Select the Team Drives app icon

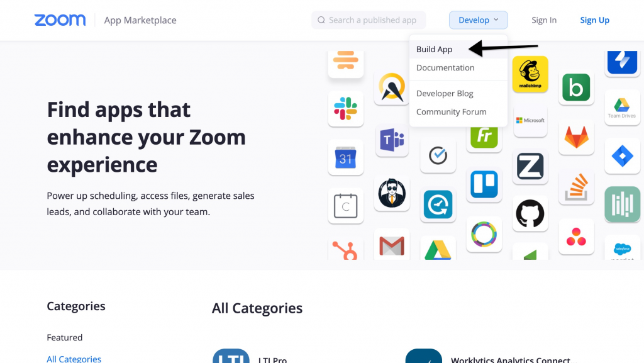point(622,108)
